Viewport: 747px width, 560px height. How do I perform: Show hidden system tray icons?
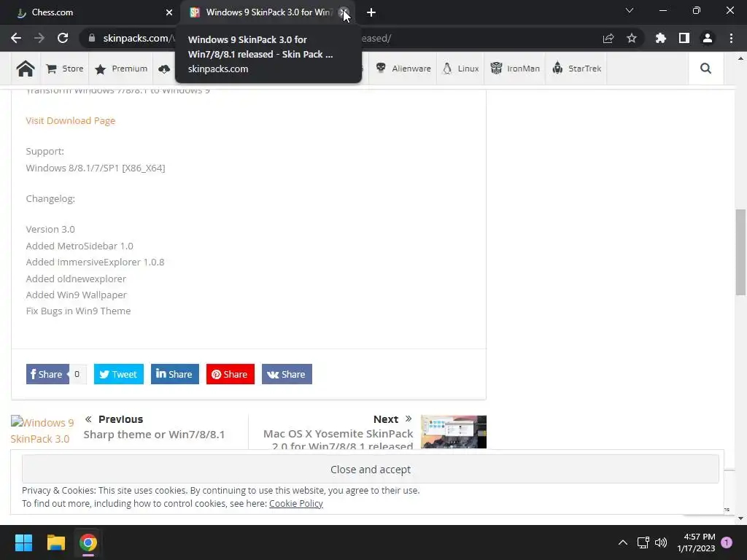tap(623, 542)
